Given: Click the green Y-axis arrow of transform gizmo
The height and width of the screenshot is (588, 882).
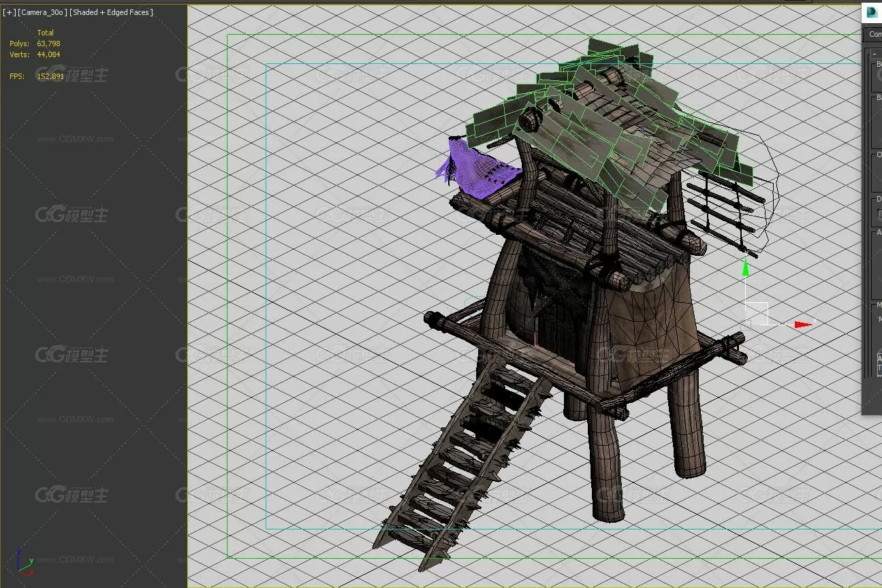Looking at the screenshot, I should pyautogui.click(x=746, y=267).
